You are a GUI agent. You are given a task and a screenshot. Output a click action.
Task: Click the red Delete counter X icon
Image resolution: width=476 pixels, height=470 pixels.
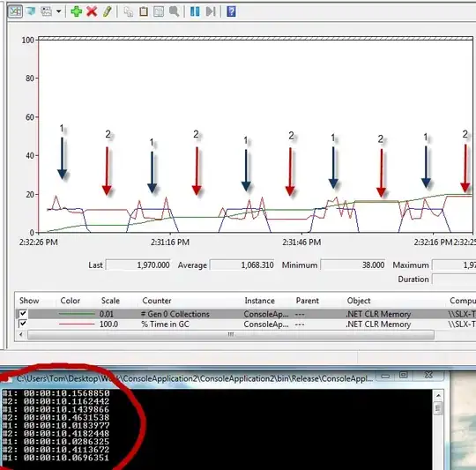[x=92, y=11]
